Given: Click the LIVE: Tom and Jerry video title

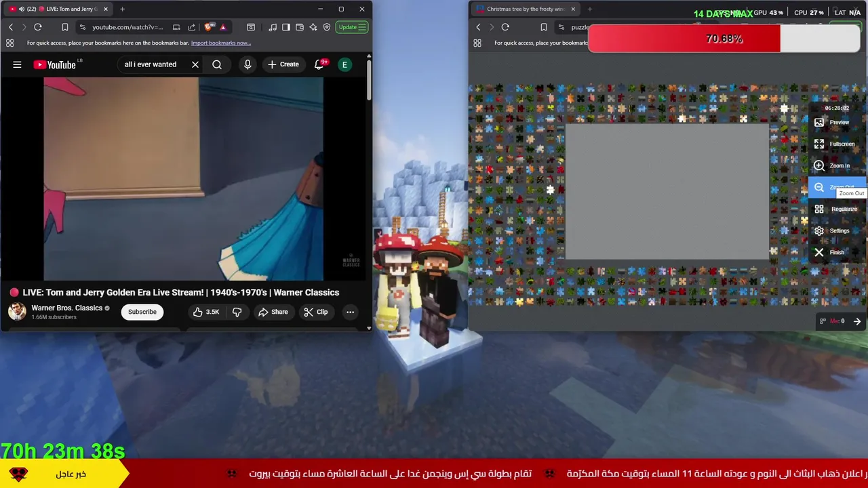Looking at the screenshot, I should point(181,292).
